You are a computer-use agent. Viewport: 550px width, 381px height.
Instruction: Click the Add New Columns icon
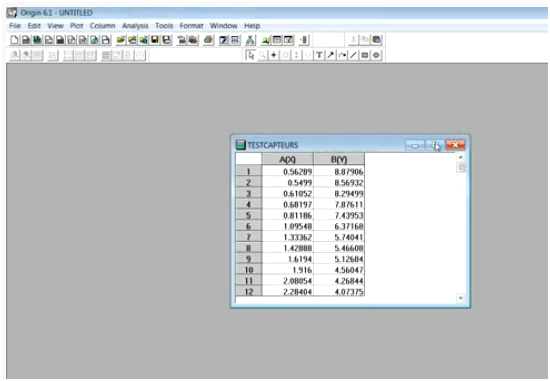point(304,40)
